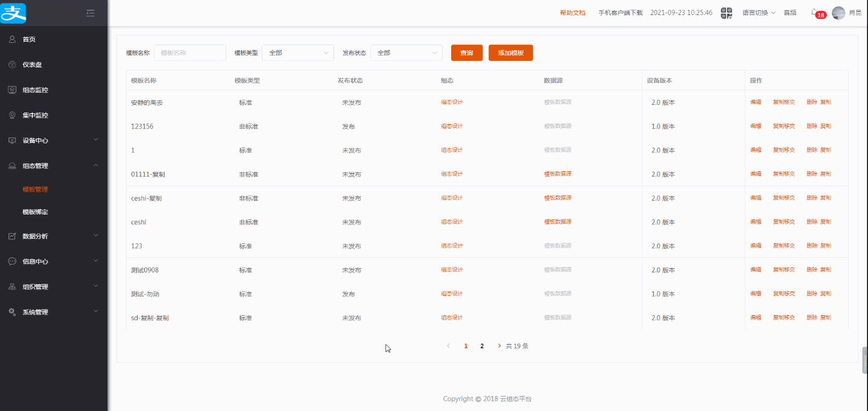The image size is (868, 411).
Task: Expand the 数据分析 menu chevron
Action: point(96,236)
